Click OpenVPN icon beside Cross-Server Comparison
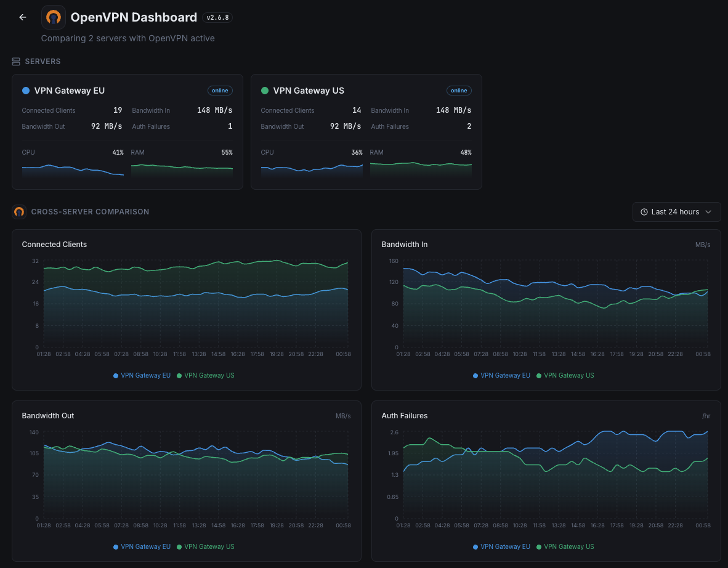 (x=19, y=212)
